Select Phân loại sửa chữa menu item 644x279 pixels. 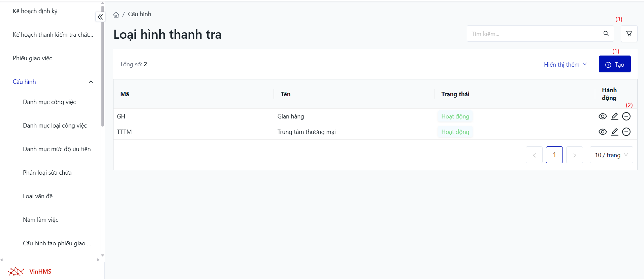pos(47,173)
